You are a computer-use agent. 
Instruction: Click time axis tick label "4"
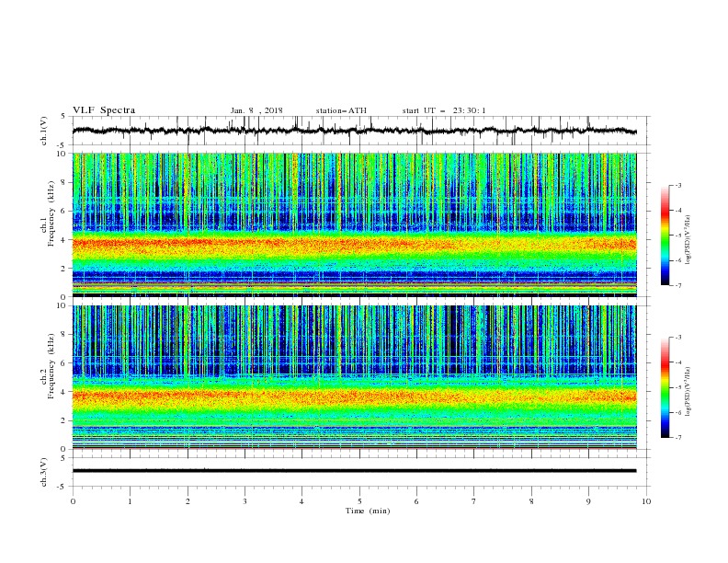[x=302, y=501]
